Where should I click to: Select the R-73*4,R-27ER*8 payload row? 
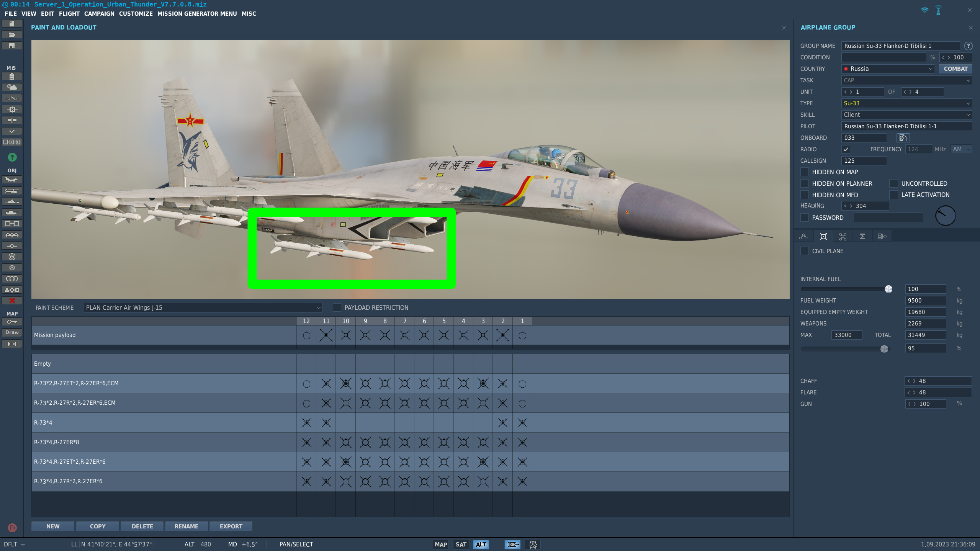click(410, 442)
